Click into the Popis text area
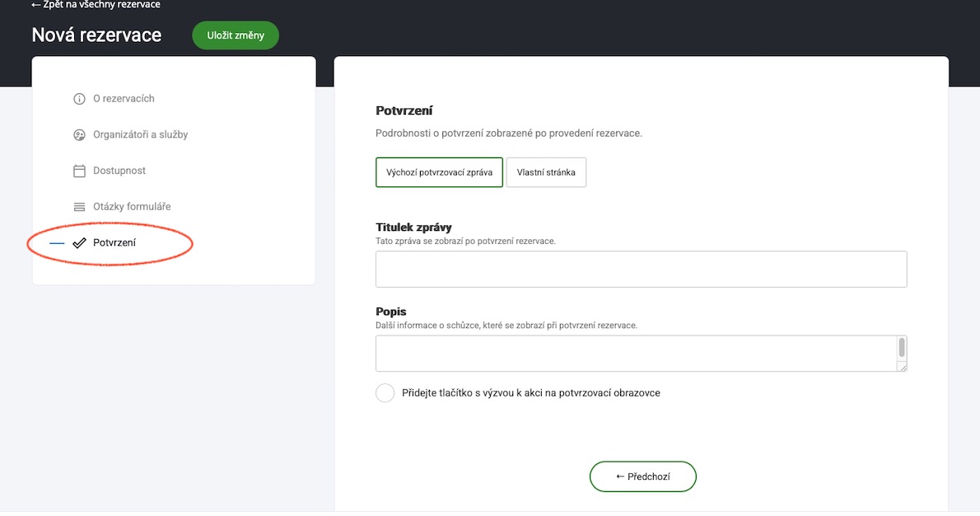 tap(634, 354)
